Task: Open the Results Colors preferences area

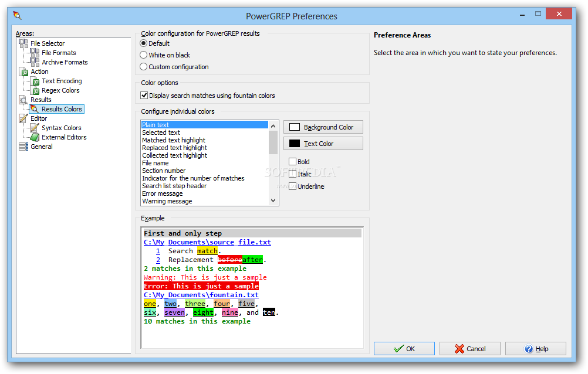Action: [62, 109]
